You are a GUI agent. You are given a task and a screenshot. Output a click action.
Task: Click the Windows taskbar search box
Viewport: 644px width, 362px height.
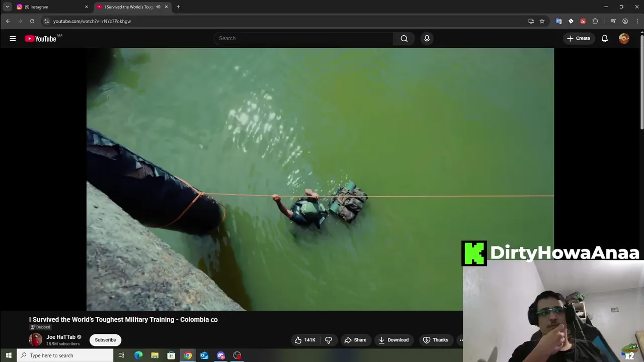coord(65,355)
